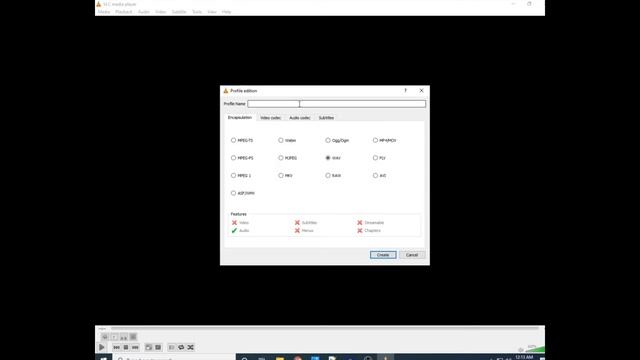Open File Explorer from the taskbar
Screen dimensions: 640x360
click(x=280, y=358)
